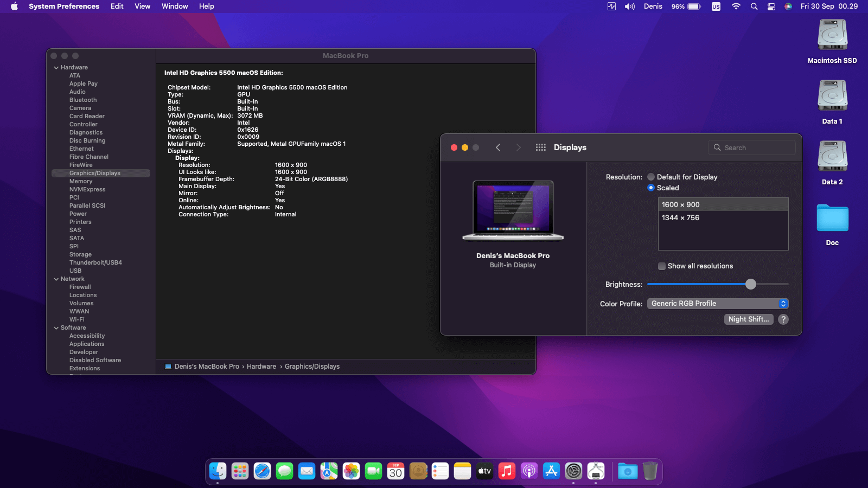This screenshot has width=868, height=488.
Task: Open the Color Profile dropdown
Action: point(718,304)
